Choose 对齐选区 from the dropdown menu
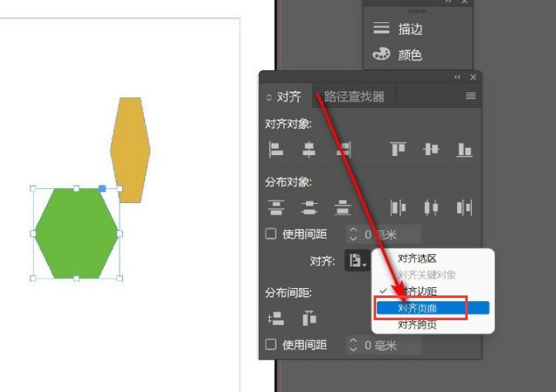Screen dimensions: 556x392 tap(417, 258)
